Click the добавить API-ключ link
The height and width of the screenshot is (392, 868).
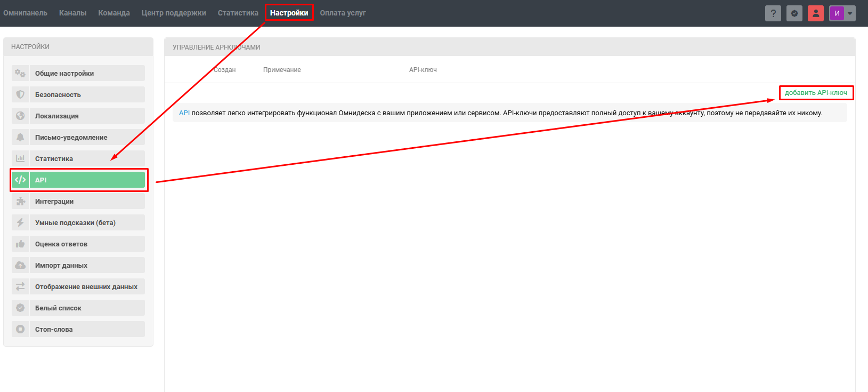click(816, 93)
